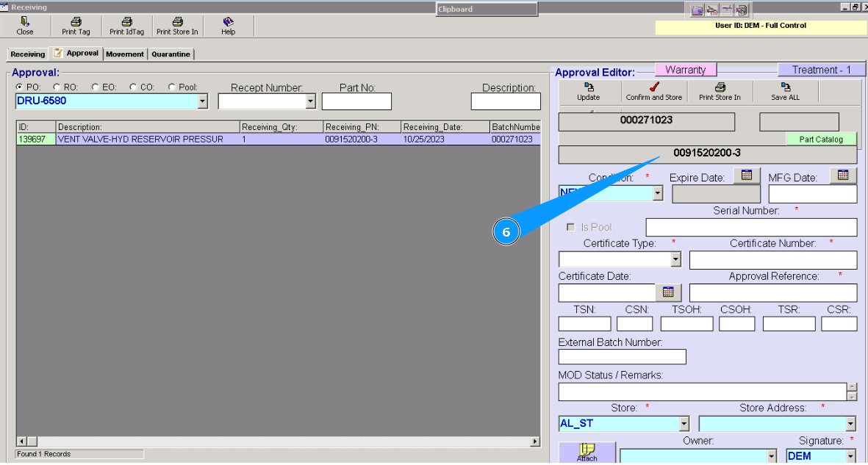This screenshot has width=868, height=465.
Task: Click Print Store In inside Approval Editor
Action: (720, 91)
